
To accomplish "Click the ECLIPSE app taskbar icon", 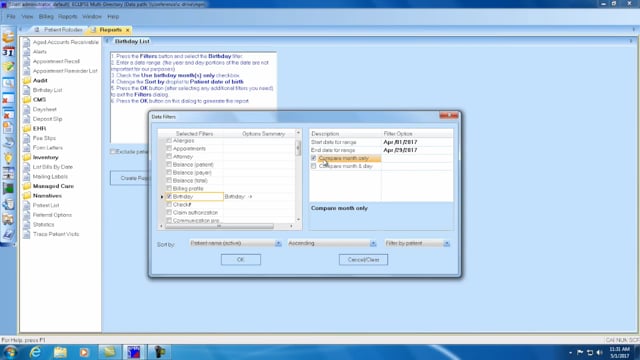I will pyautogui.click(x=134, y=352).
